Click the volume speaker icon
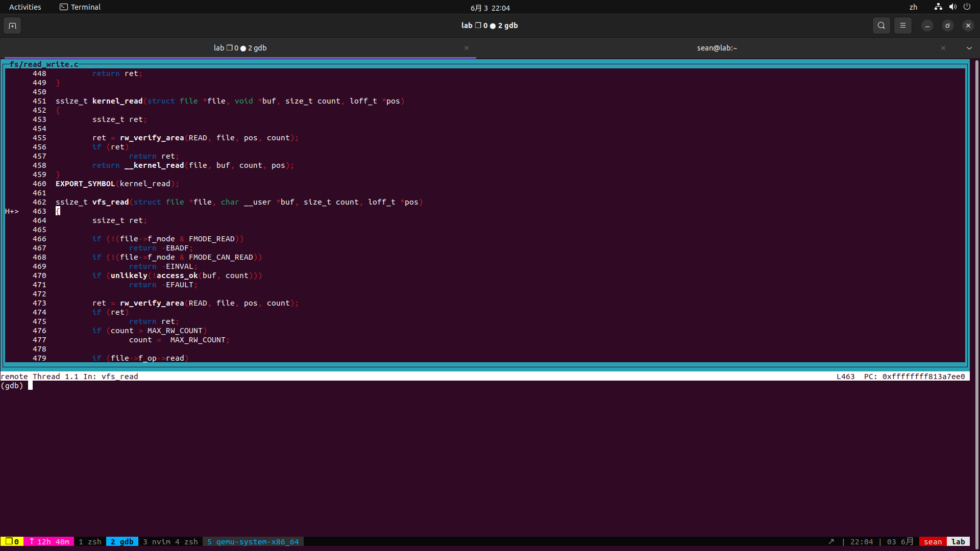 [952, 7]
